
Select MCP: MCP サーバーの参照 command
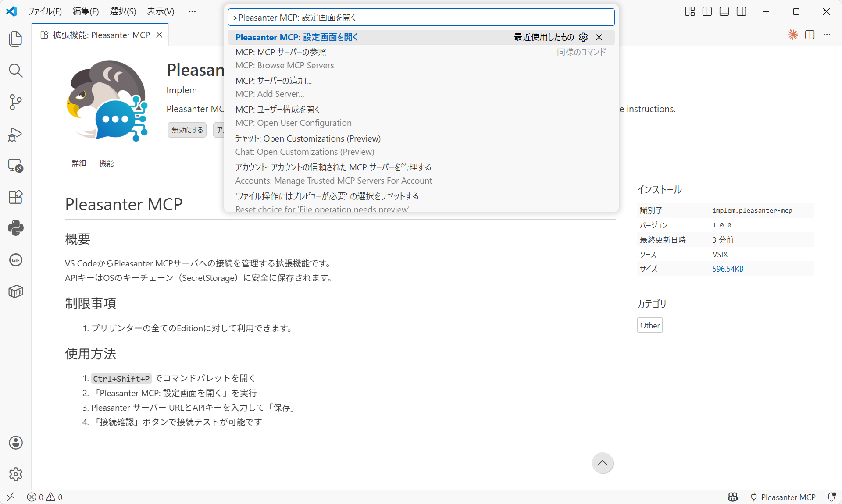(421, 59)
